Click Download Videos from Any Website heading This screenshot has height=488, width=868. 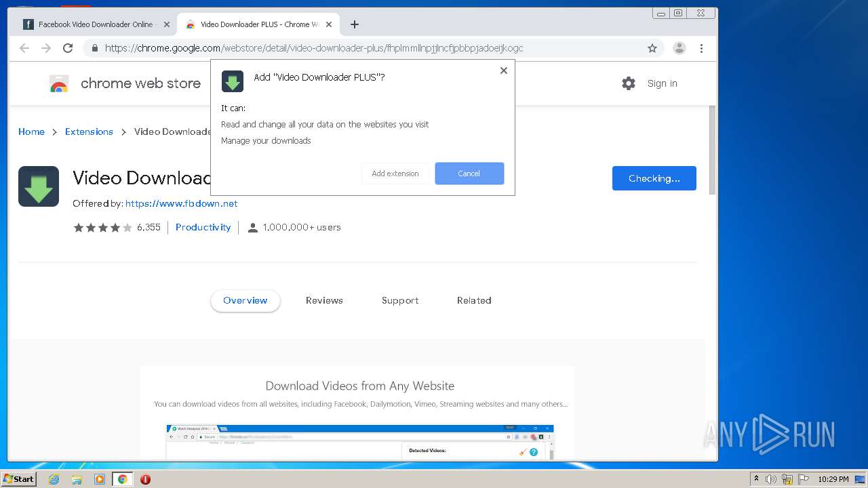(x=360, y=386)
